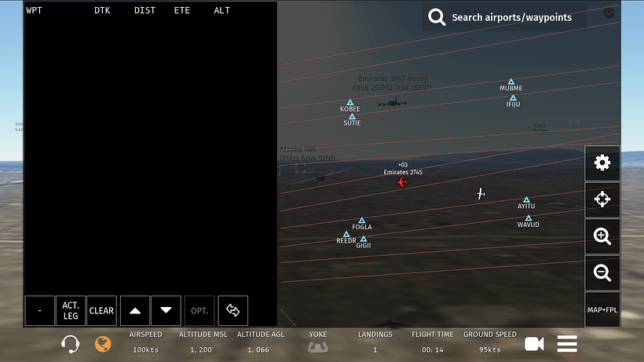Open ATC headset communications
The height and width of the screenshot is (362, 644).
[x=70, y=343]
